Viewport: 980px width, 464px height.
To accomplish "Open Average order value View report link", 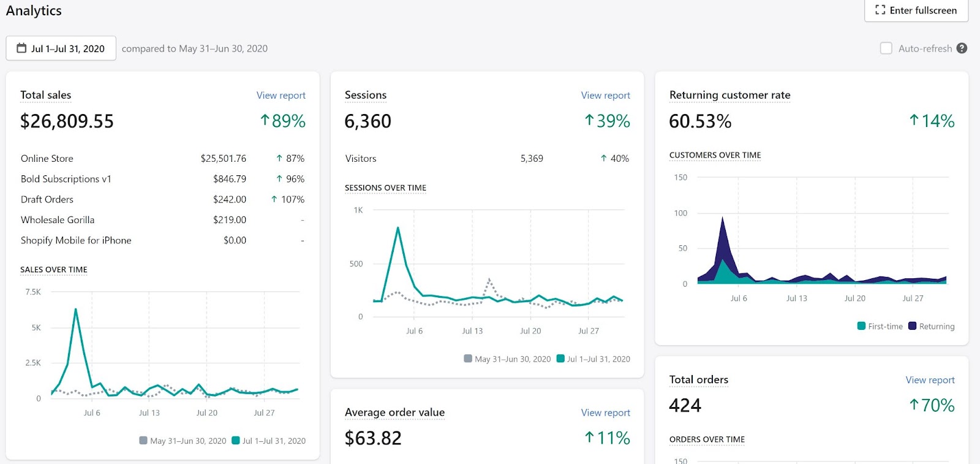I will [x=606, y=413].
